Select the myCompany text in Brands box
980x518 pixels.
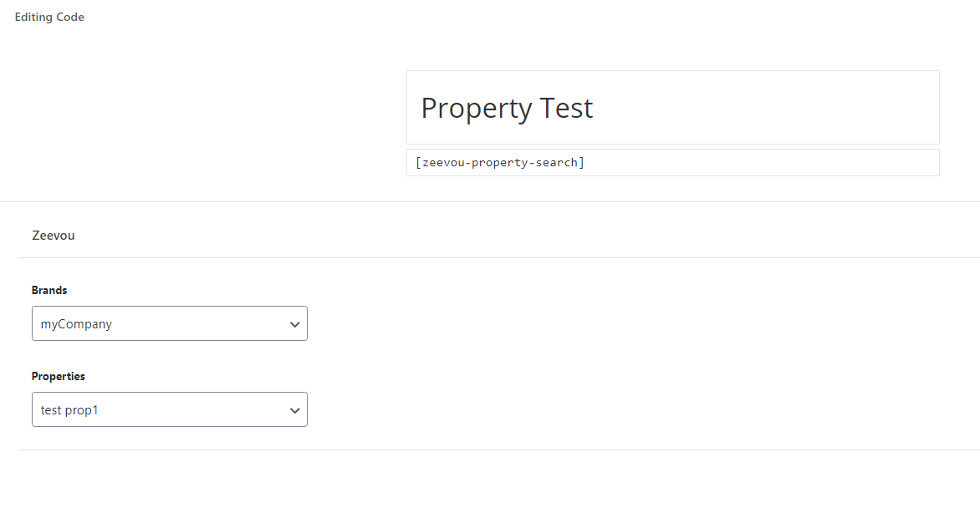(x=76, y=324)
